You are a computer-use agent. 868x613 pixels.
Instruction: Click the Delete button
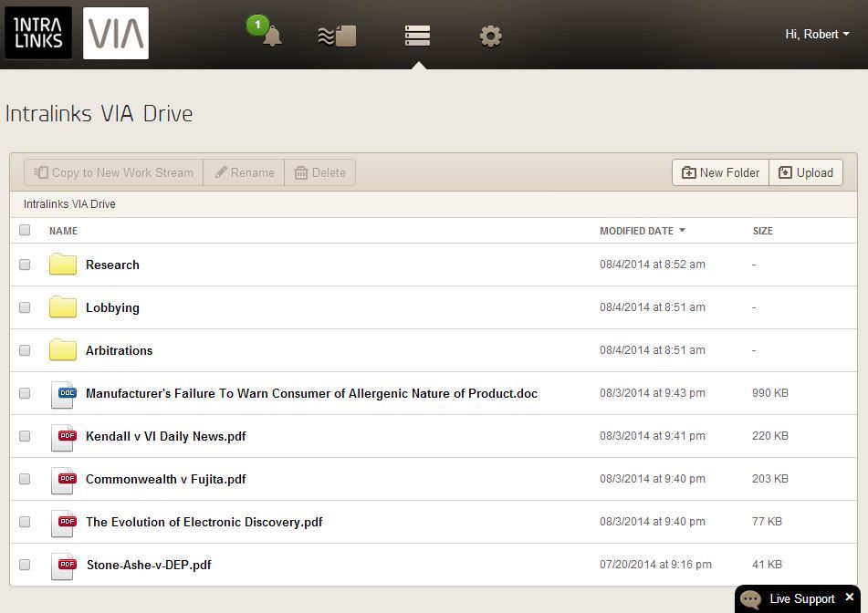tap(320, 172)
